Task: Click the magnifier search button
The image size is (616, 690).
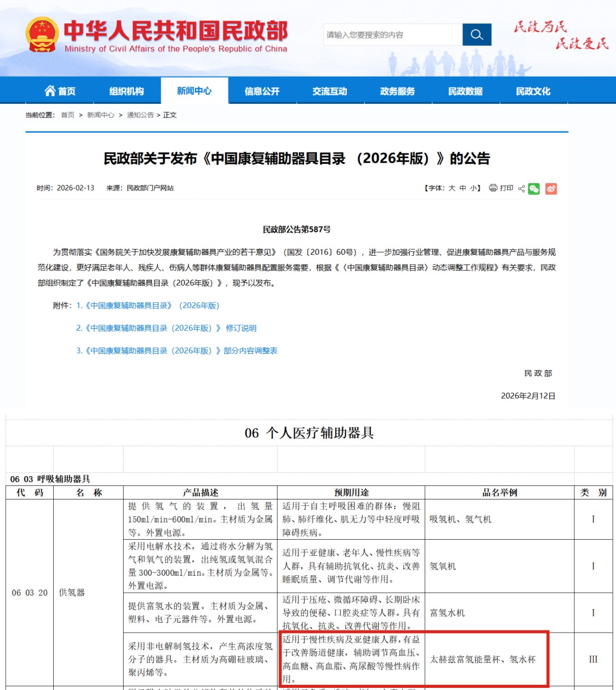Action: [477, 34]
